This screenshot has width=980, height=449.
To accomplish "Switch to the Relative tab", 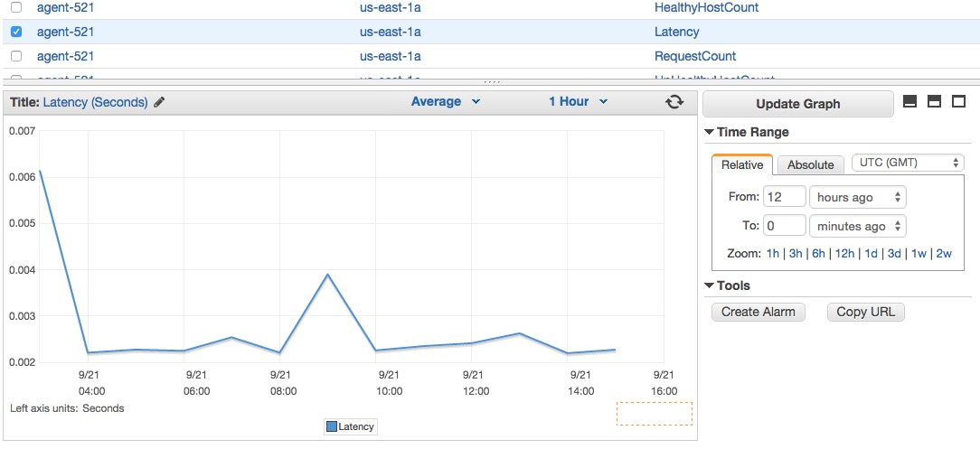I will click(742, 164).
